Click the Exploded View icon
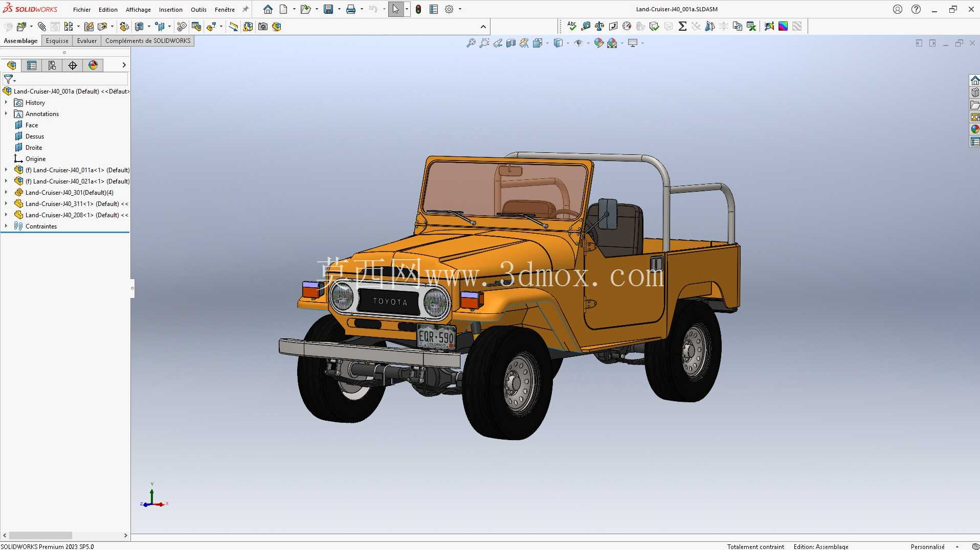Viewport: 980px width, 550px height. (211, 27)
